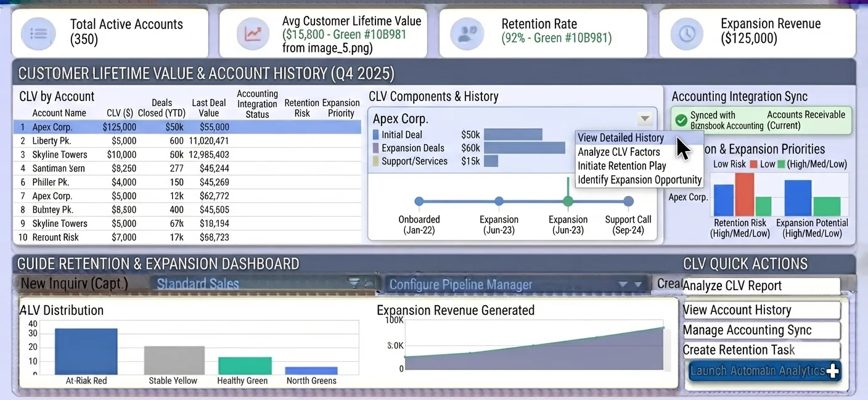The height and width of the screenshot is (400, 868).
Task: Click the plus icon on Launch Automation Analytics
Action: [833, 371]
